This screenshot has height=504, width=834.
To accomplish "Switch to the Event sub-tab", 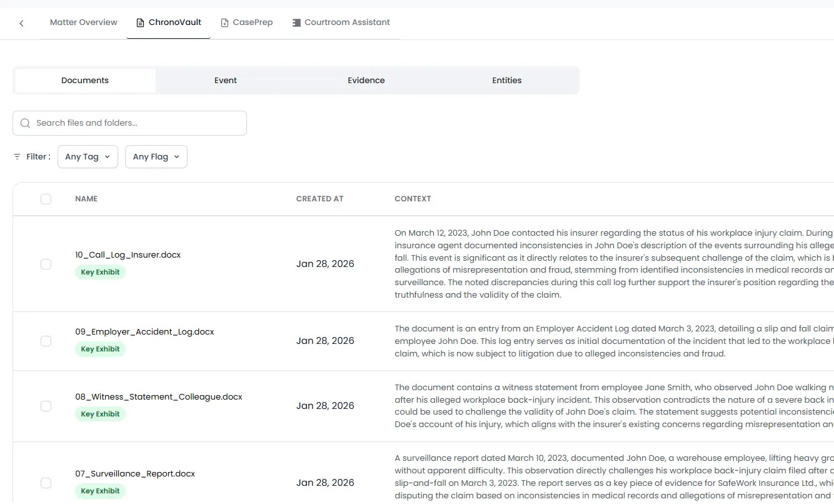I will [x=226, y=81].
